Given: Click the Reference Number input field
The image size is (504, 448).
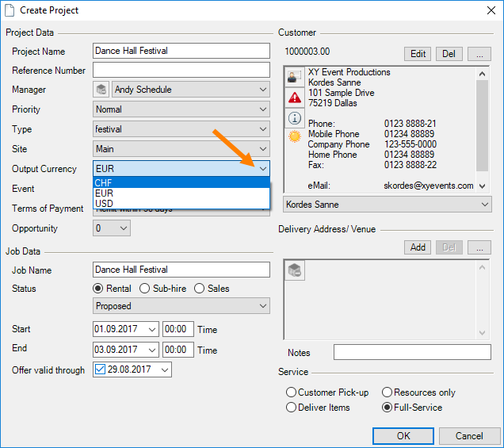Looking at the screenshot, I should pos(181,70).
